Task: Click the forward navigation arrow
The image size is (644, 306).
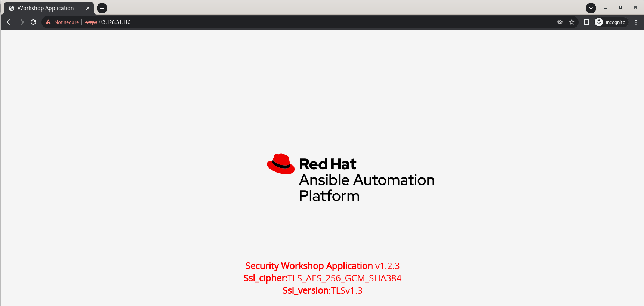Action: pos(21,22)
